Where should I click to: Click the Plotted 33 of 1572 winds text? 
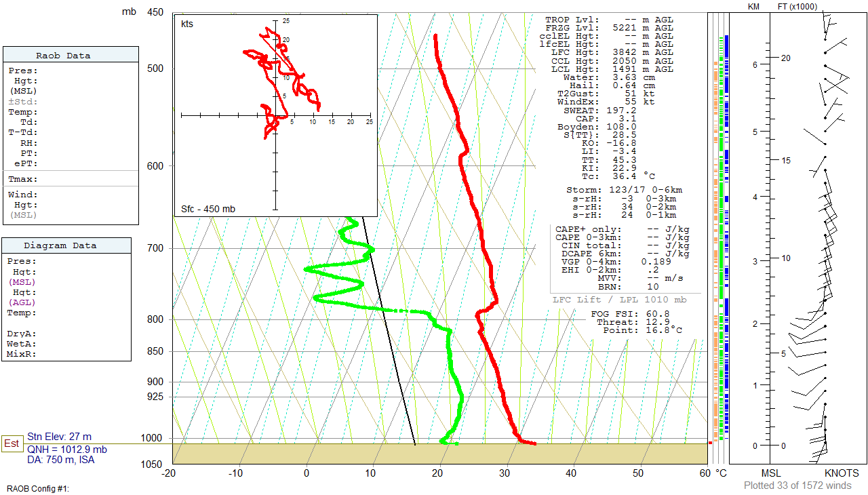[x=797, y=486]
